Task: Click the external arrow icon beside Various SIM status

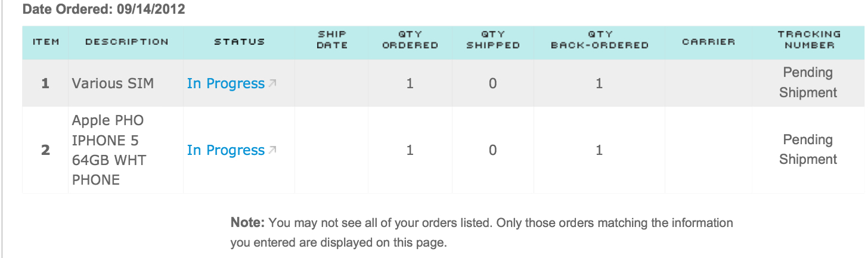Action: pyautogui.click(x=272, y=83)
